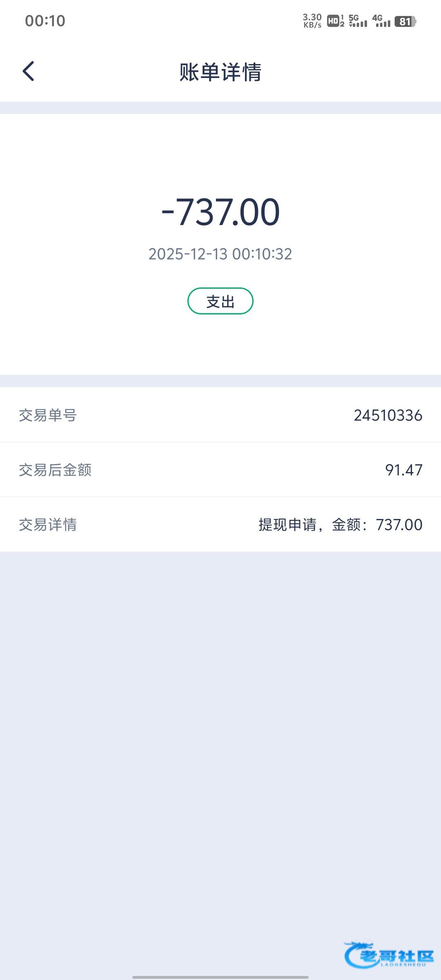Tap the -737.00 amount figure

tap(220, 212)
